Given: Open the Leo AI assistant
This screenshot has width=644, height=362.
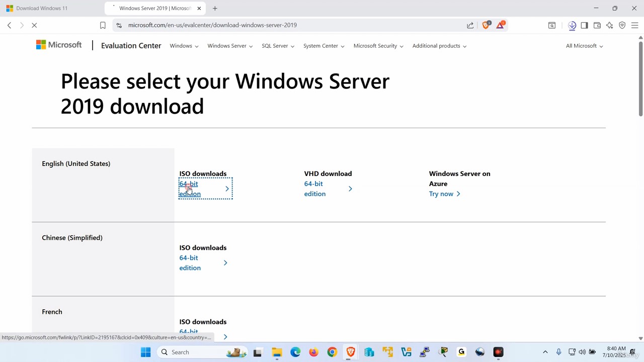Looking at the screenshot, I should (610, 25).
